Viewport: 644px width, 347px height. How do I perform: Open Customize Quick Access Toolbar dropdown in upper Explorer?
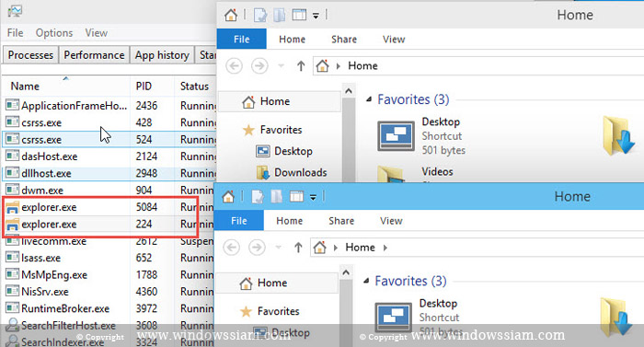point(316,16)
